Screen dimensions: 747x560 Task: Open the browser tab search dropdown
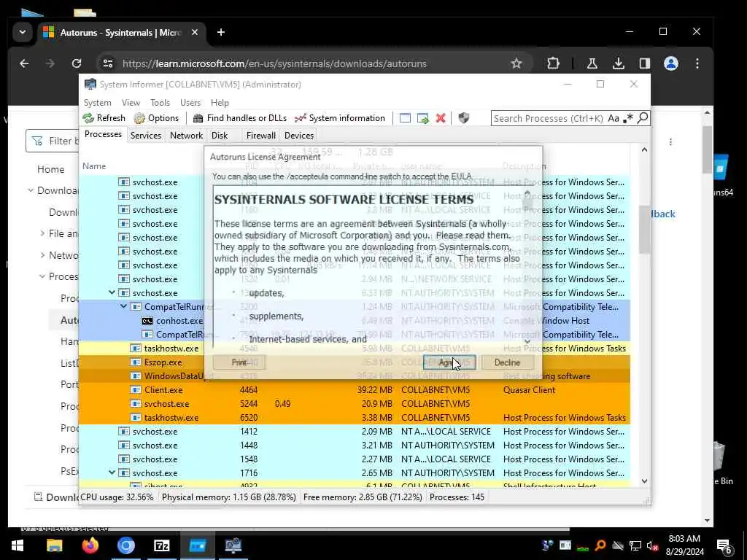pyautogui.click(x=23, y=32)
